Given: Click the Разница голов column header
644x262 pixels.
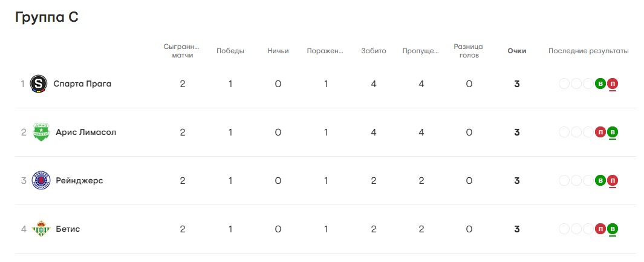Looking at the screenshot, I should tap(468, 51).
